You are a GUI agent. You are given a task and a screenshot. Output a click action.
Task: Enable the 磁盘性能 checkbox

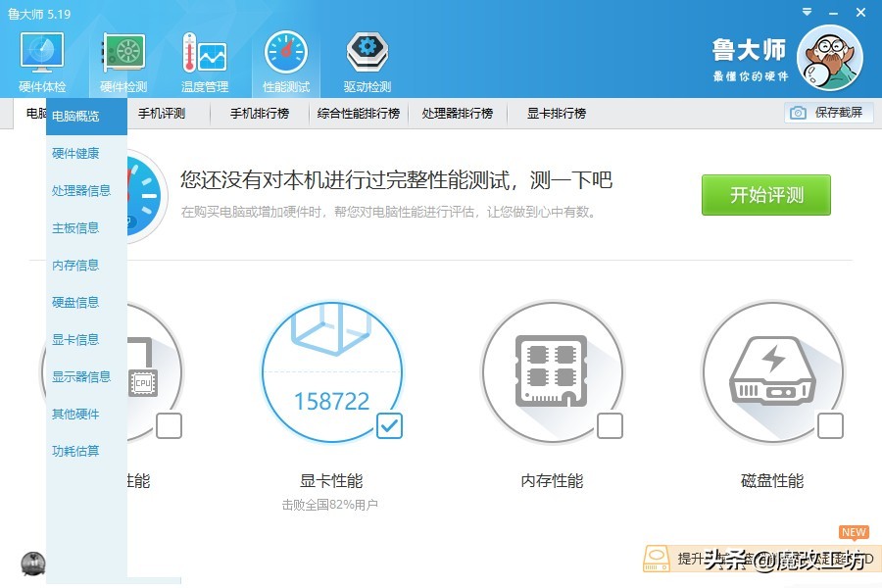[x=831, y=425]
